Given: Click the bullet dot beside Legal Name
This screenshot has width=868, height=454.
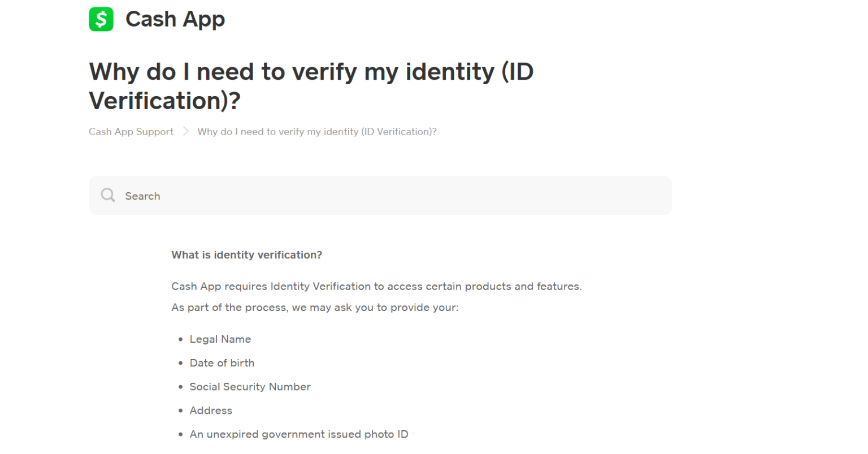Looking at the screenshot, I should pyautogui.click(x=180, y=340).
